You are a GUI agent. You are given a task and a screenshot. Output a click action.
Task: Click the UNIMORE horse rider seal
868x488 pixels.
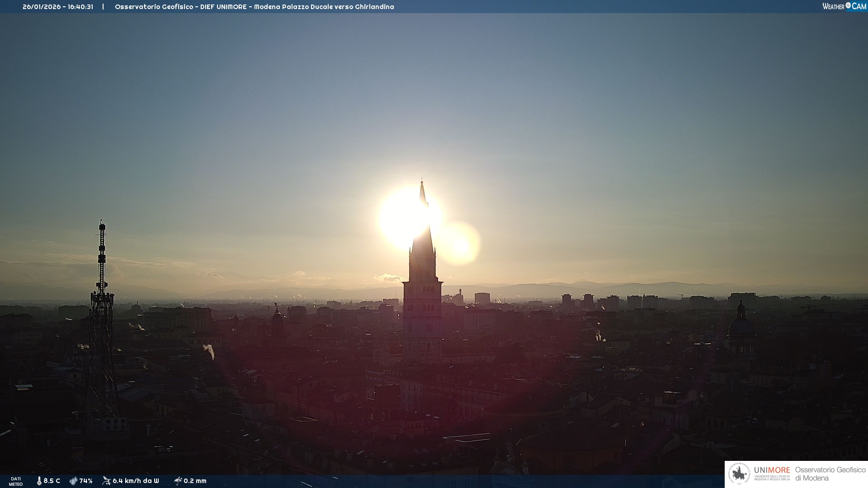tap(740, 474)
